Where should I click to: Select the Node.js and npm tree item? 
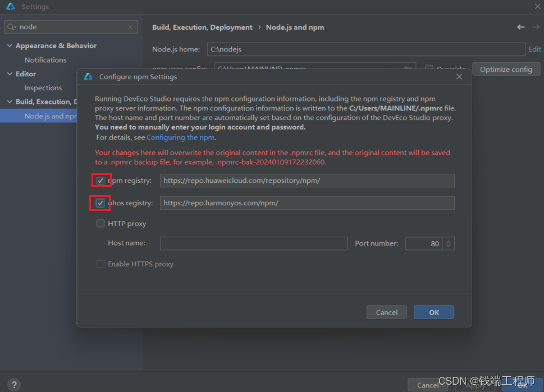(39, 116)
